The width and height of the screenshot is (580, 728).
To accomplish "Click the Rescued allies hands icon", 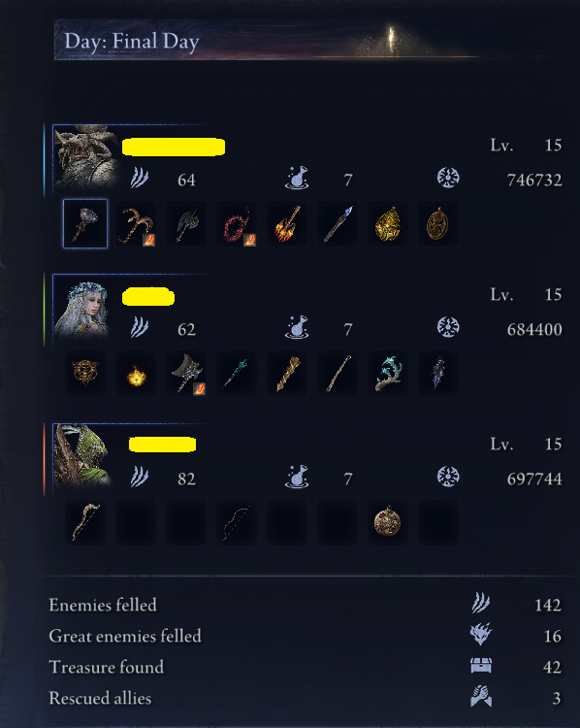I will [481, 697].
